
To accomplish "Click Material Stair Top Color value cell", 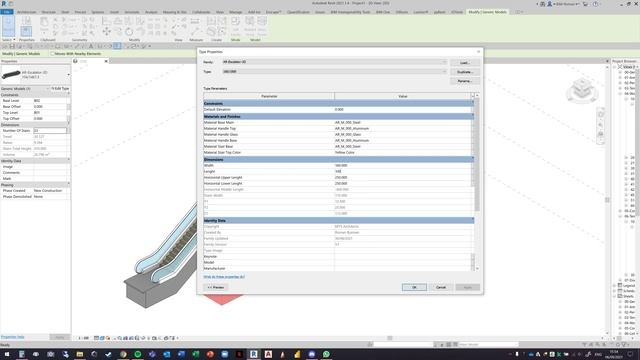I will [402, 152].
